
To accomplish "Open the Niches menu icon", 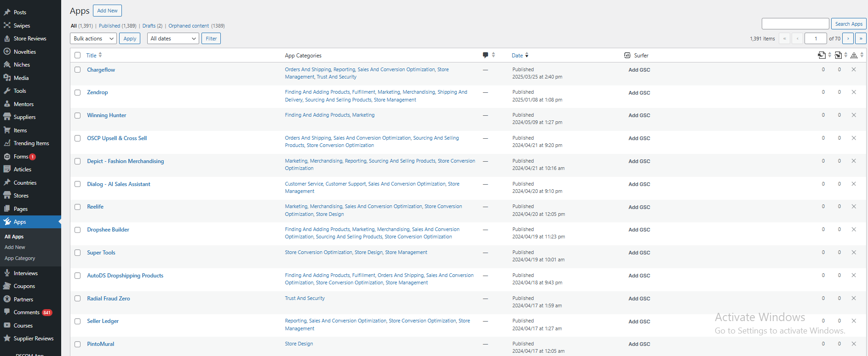I will point(7,65).
